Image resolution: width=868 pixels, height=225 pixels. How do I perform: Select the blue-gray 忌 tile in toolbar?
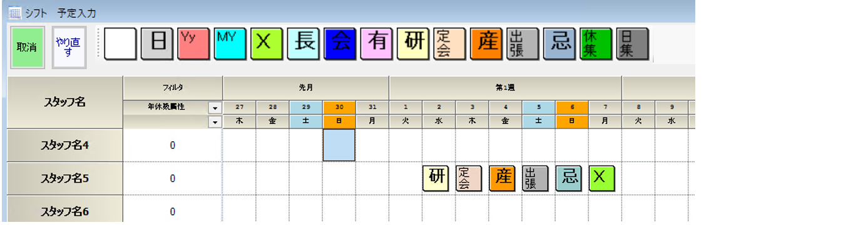(559, 44)
